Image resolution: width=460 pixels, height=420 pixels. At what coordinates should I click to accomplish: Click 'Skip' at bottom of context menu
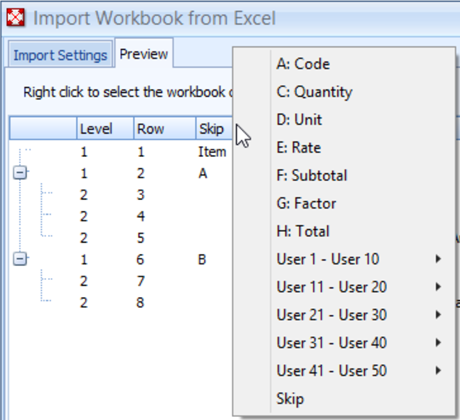(x=344, y=399)
